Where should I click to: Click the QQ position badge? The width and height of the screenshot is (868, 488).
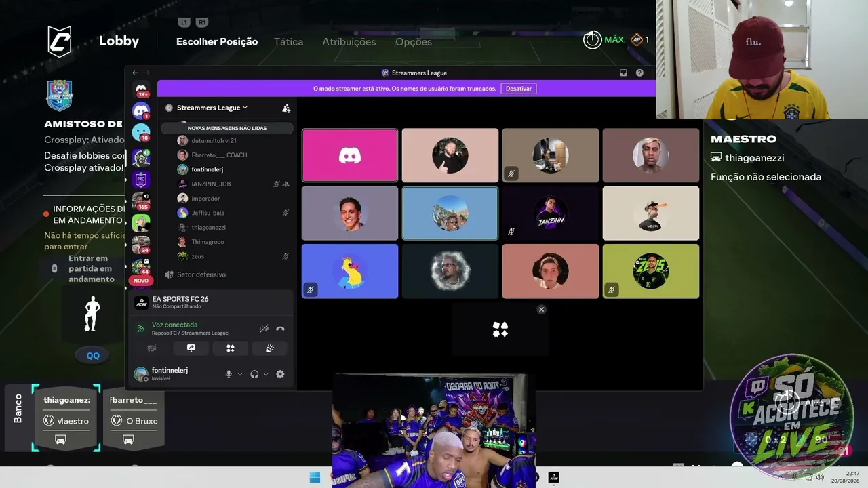tap(93, 356)
